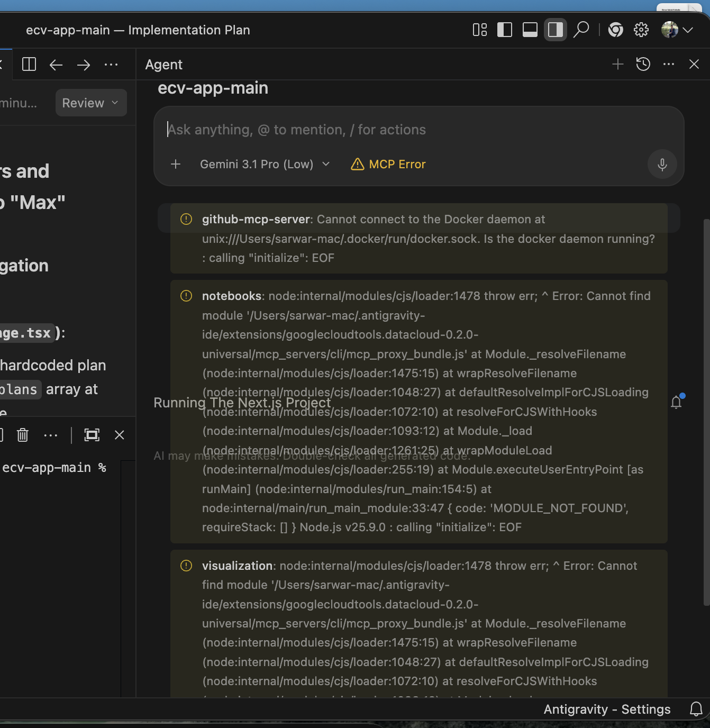This screenshot has width=710, height=728.
Task: Select the github-mcp-server error title
Action: click(256, 219)
